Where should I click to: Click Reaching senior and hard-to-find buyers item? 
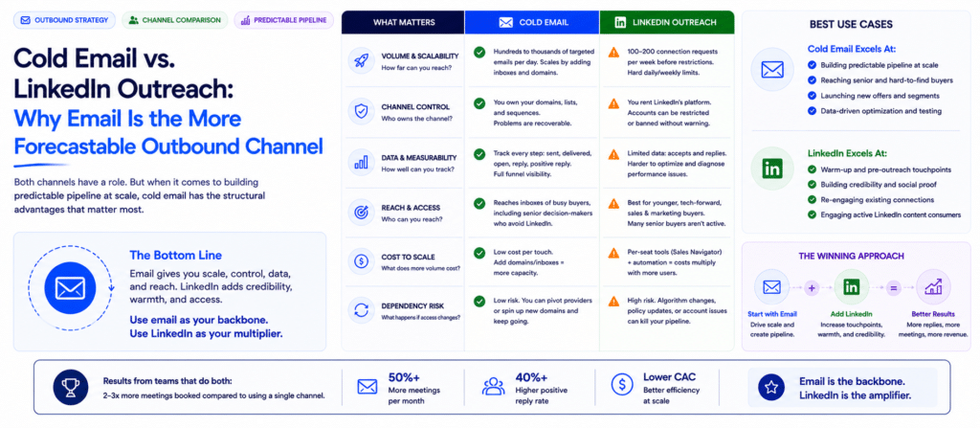coord(881,80)
